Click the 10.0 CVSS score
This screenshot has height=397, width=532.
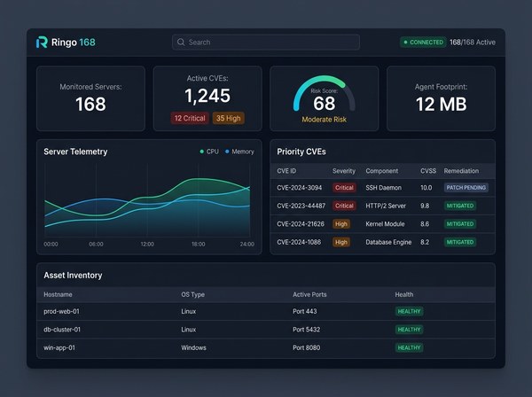426,188
